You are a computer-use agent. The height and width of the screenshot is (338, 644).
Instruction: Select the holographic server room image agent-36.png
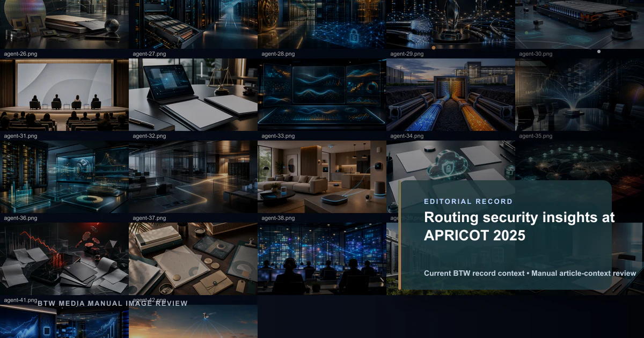[64, 177]
